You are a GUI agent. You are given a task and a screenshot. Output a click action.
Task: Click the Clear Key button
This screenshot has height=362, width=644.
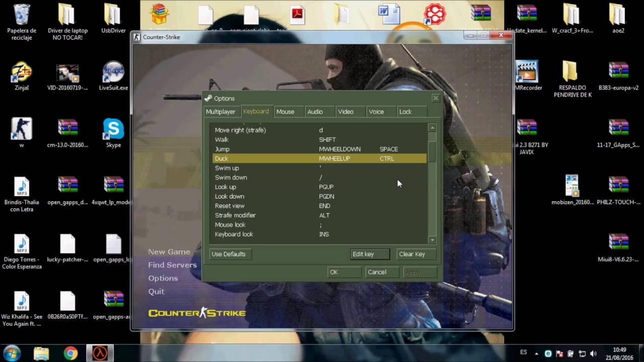[x=416, y=254]
